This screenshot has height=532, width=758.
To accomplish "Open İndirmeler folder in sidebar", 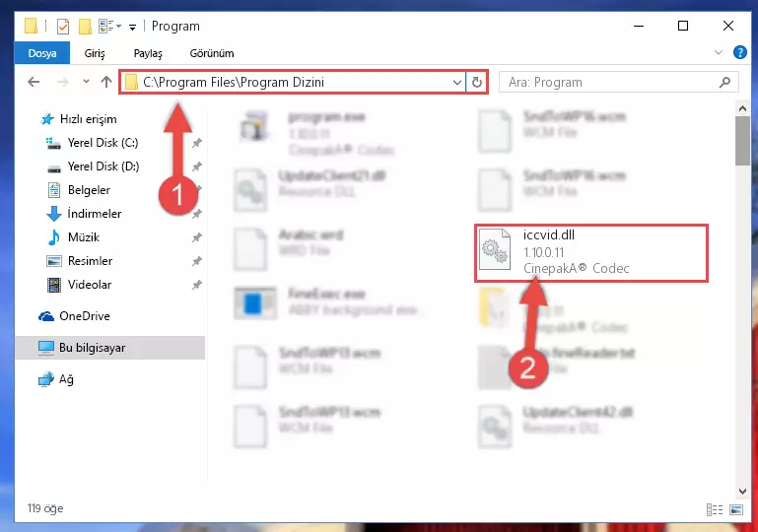I will tap(95, 214).
